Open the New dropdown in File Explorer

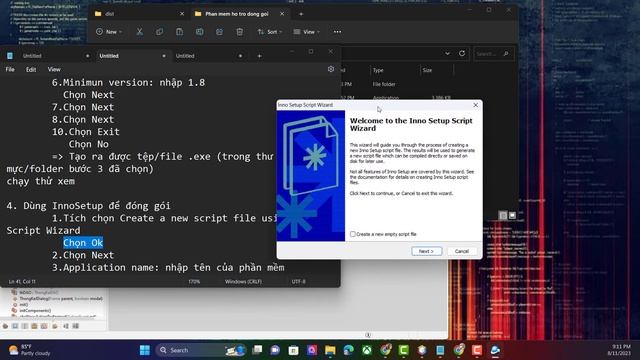click(109, 32)
